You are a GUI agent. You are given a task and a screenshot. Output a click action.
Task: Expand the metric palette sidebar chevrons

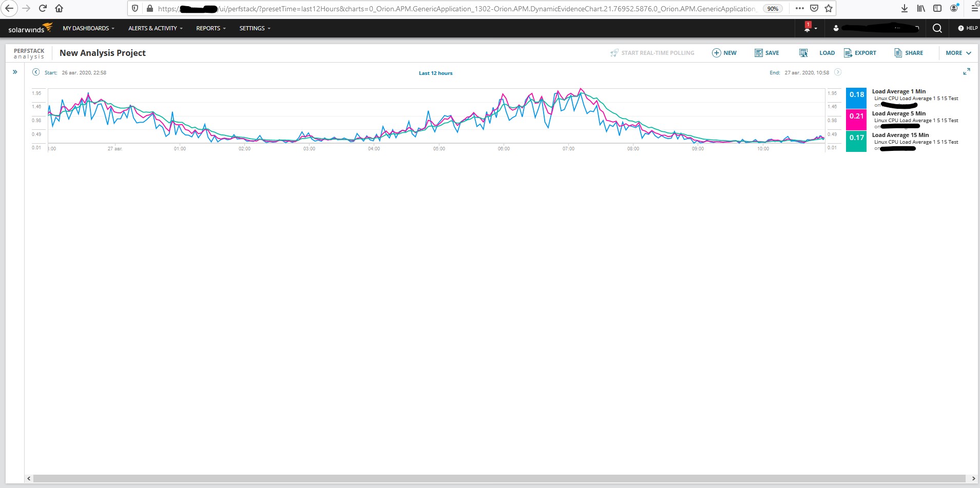[15, 72]
